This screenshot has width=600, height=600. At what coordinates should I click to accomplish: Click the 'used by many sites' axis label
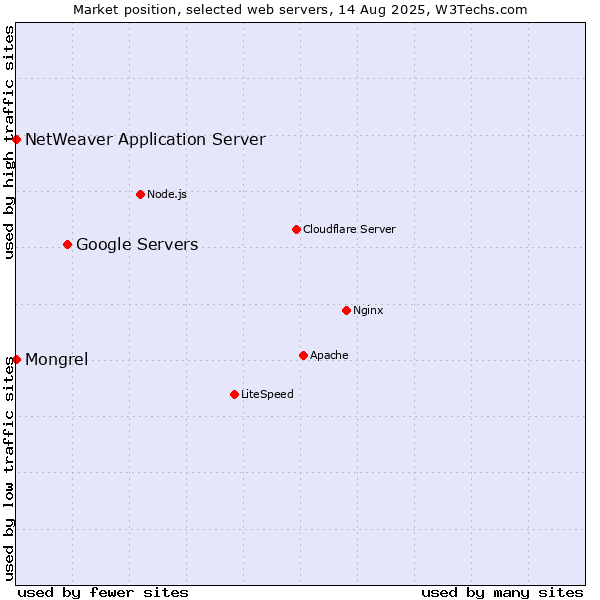(x=502, y=593)
